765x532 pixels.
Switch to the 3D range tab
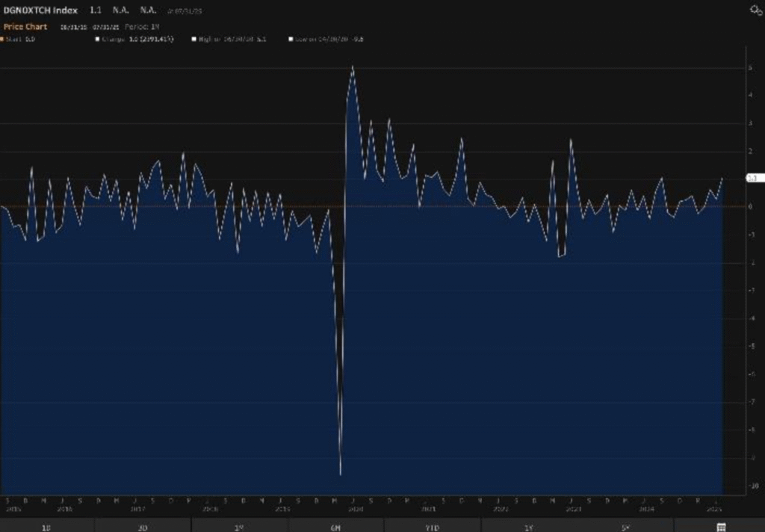[143, 527]
